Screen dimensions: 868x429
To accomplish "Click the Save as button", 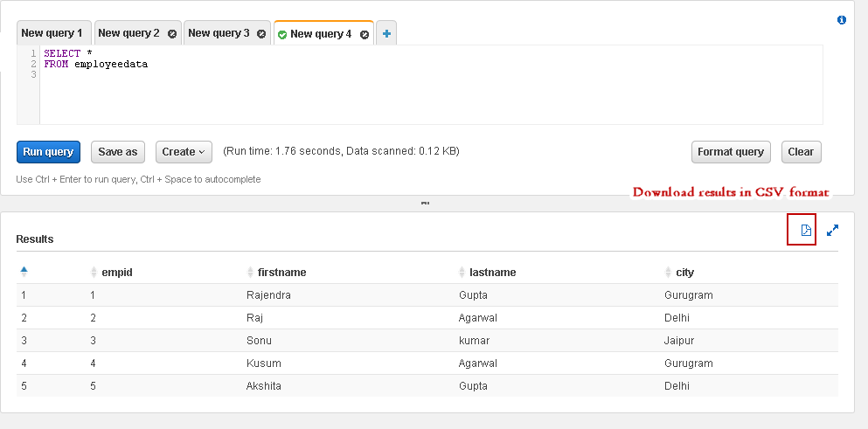I will tap(118, 152).
